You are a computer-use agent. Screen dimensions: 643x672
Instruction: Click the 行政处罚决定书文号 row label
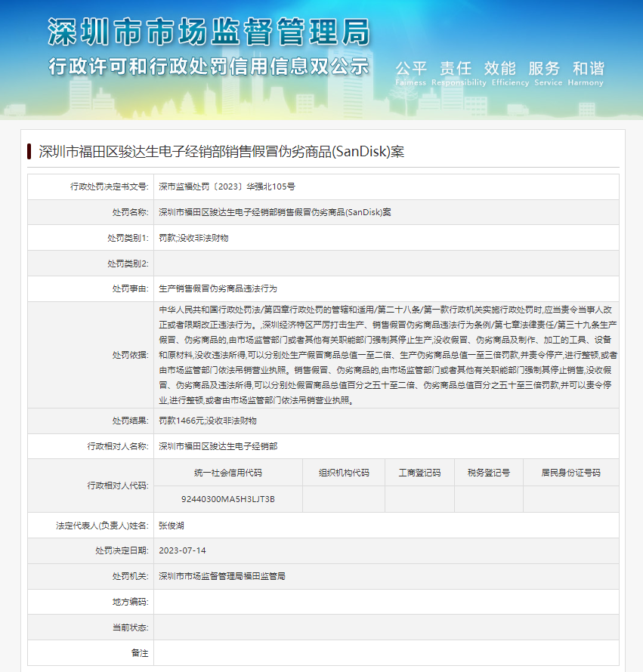[x=110, y=186]
